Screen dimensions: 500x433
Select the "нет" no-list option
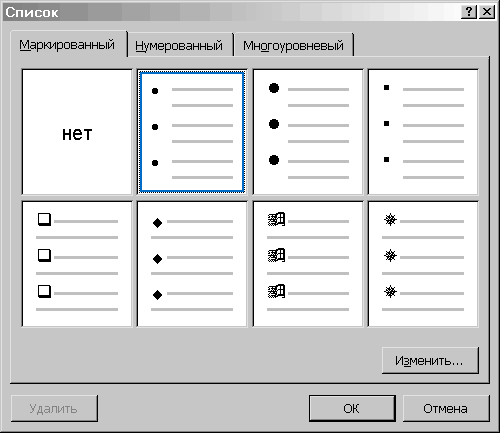77,132
